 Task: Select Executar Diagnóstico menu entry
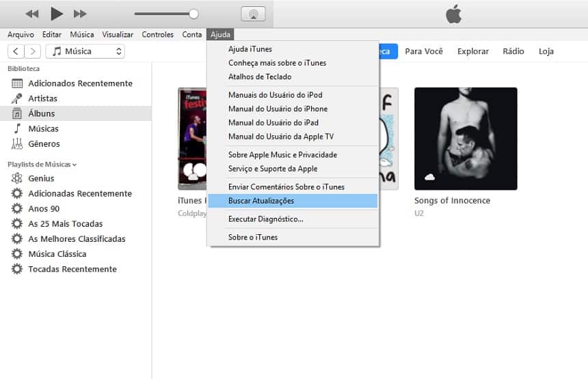click(293, 219)
